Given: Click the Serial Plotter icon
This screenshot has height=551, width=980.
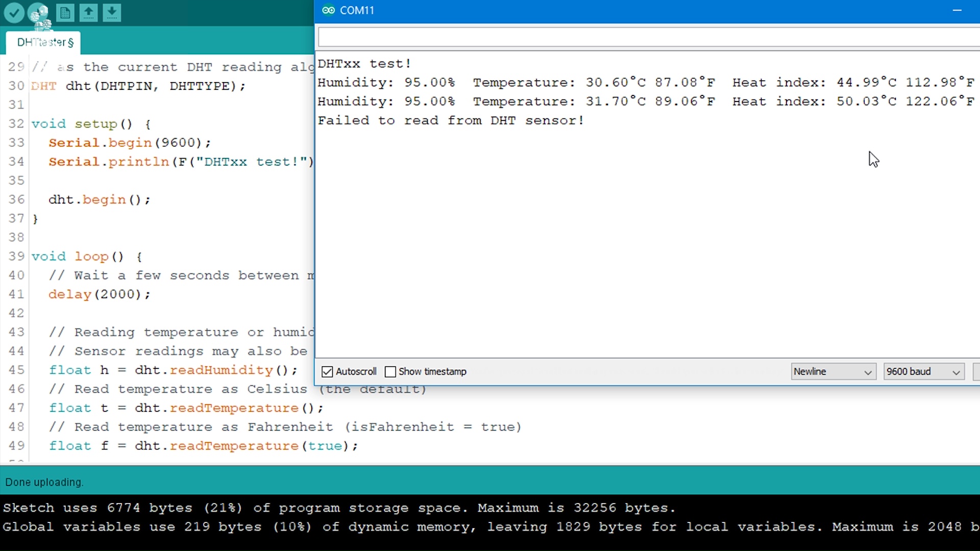Looking at the screenshot, I should (x=65, y=12).
